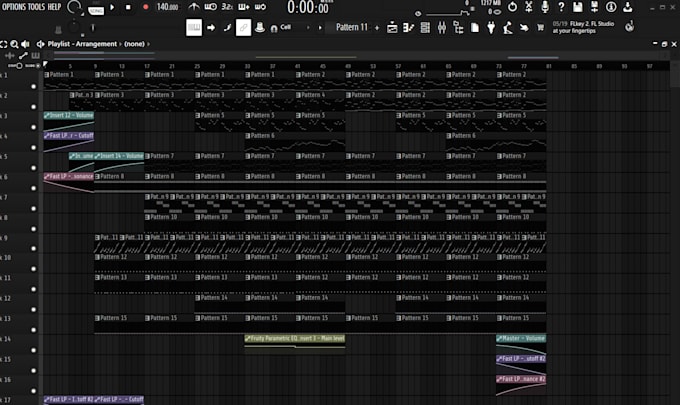Mute track 3 with its white dot
Viewport: 680px width, 405px height.
point(33,127)
